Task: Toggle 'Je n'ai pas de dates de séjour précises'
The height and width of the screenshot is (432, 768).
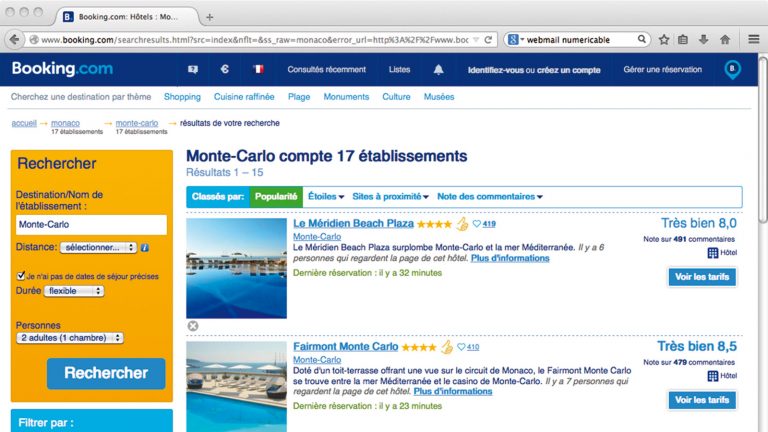Action: [x=21, y=276]
